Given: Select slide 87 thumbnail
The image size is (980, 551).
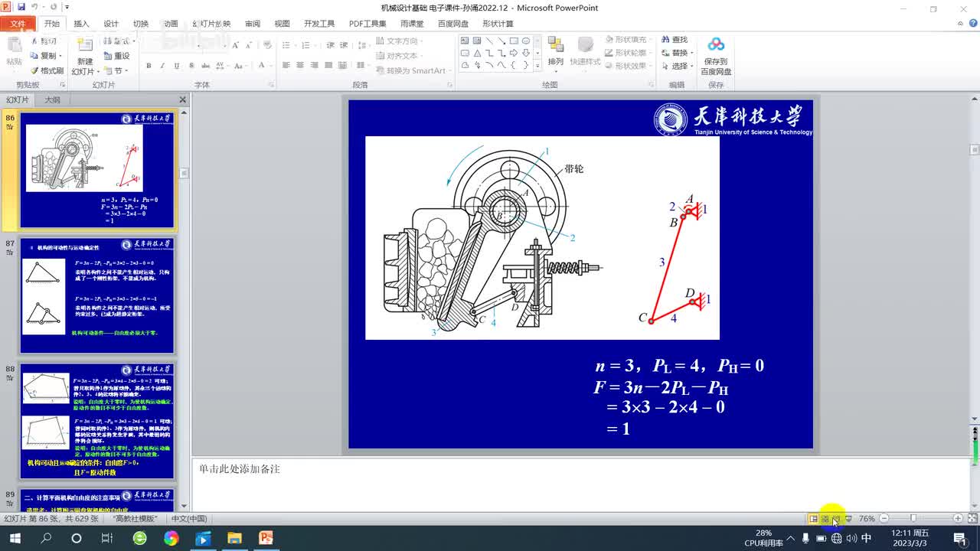Looking at the screenshot, I should pyautogui.click(x=97, y=295).
